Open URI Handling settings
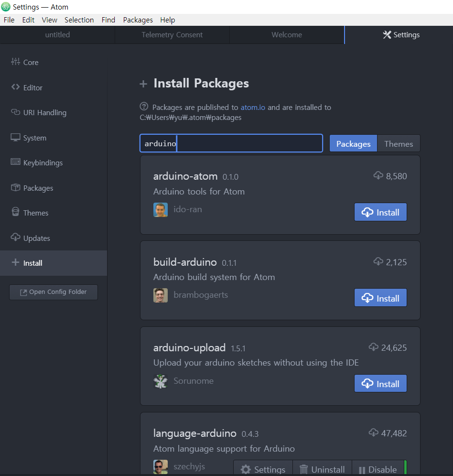This screenshot has width=453, height=476. point(54,113)
